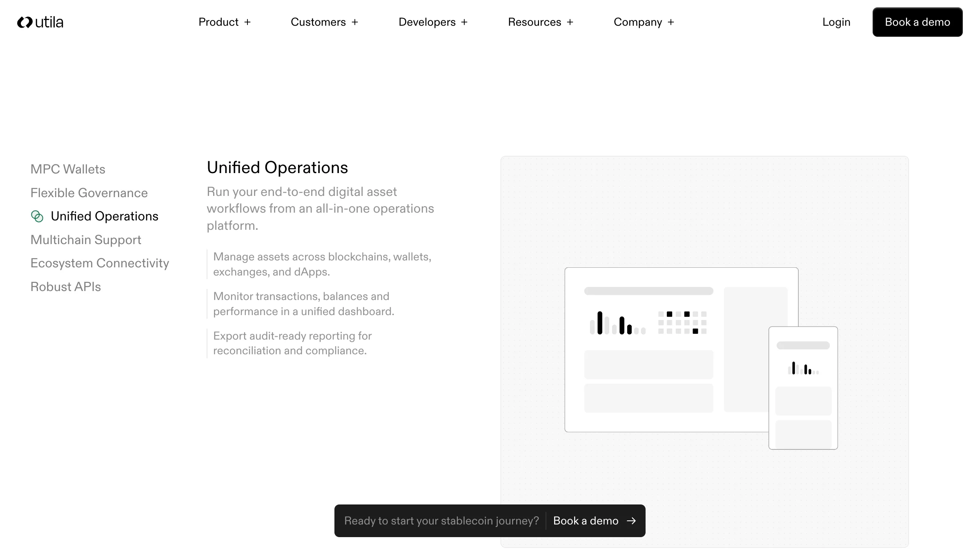Click the plus icon beside Customers
Screen dimensions: 980x551
pyautogui.click(x=355, y=22)
